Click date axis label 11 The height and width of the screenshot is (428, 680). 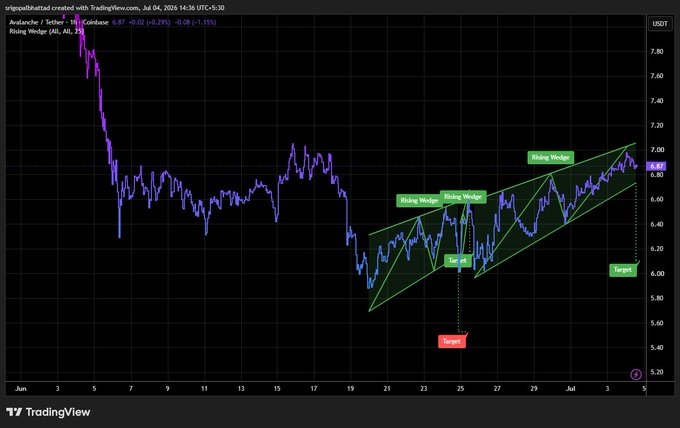pyautogui.click(x=204, y=389)
